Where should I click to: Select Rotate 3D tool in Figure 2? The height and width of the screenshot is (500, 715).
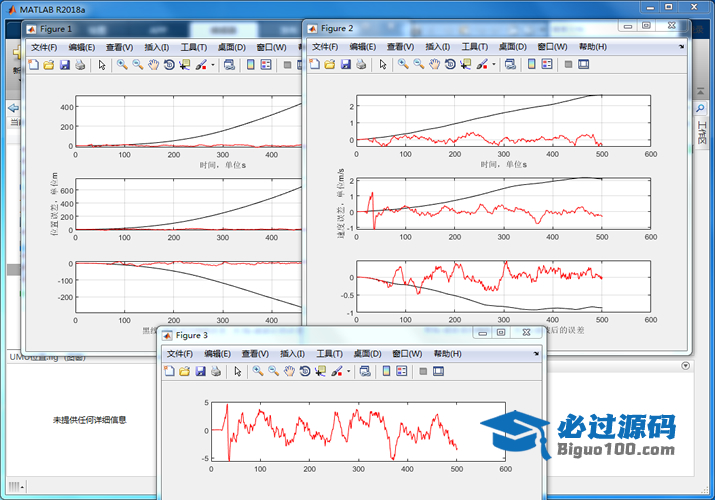pyautogui.click(x=451, y=64)
